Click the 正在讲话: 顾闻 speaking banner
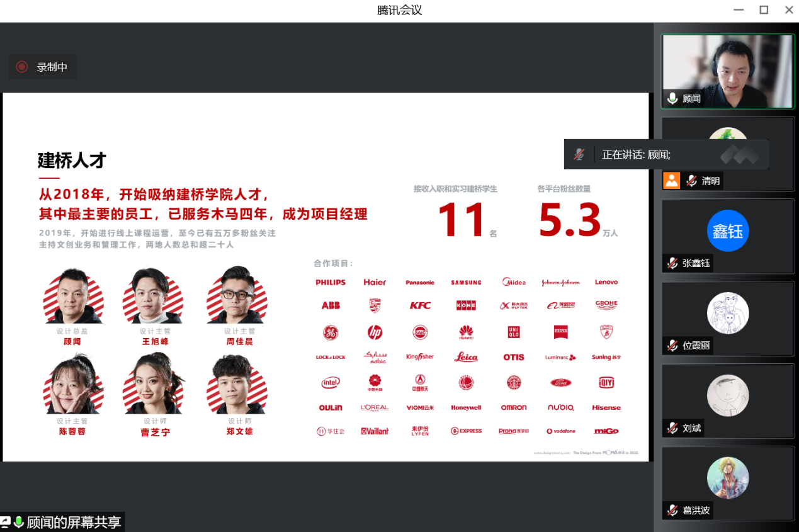The width and height of the screenshot is (799, 532). pyautogui.click(x=636, y=154)
